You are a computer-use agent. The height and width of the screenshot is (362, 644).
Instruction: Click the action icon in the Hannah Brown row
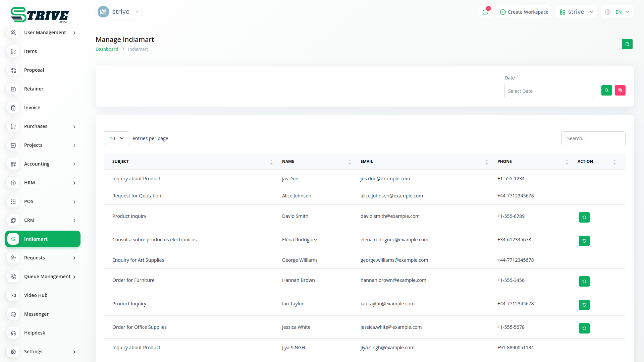584,282
